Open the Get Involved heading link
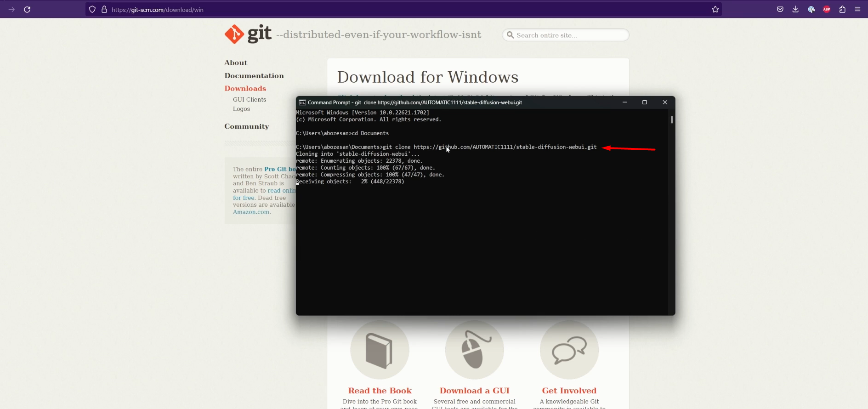Viewport: 868px width, 409px height. pos(569,391)
